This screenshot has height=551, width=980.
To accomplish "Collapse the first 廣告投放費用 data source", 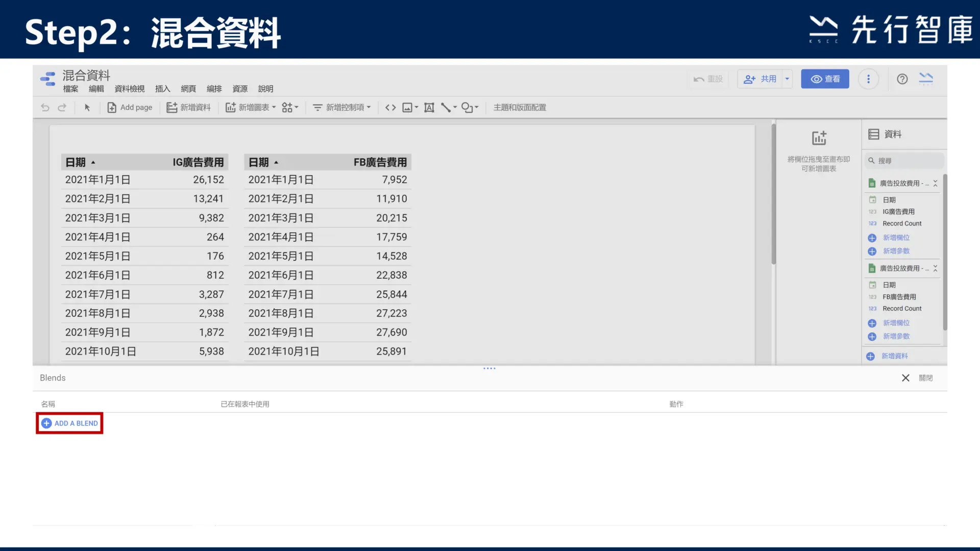I will coord(935,183).
